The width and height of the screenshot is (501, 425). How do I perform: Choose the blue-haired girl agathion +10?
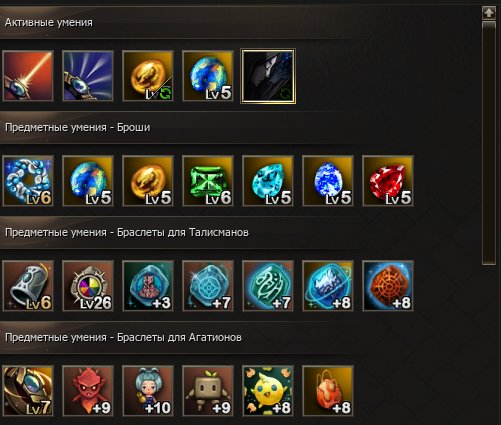coord(148,391)
